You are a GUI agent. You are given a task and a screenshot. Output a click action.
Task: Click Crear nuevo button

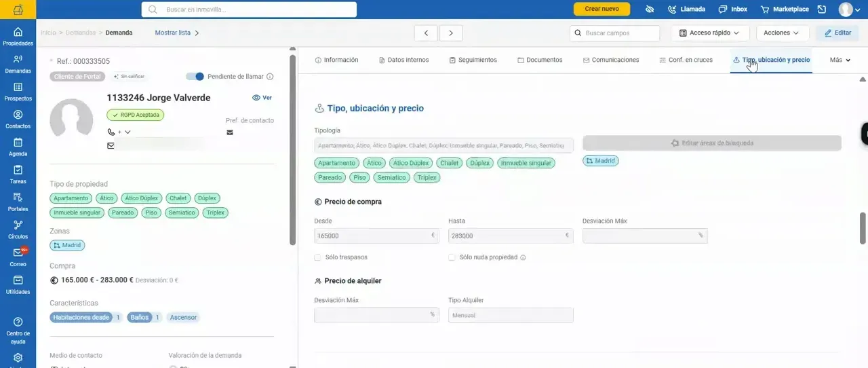(601, 10)
